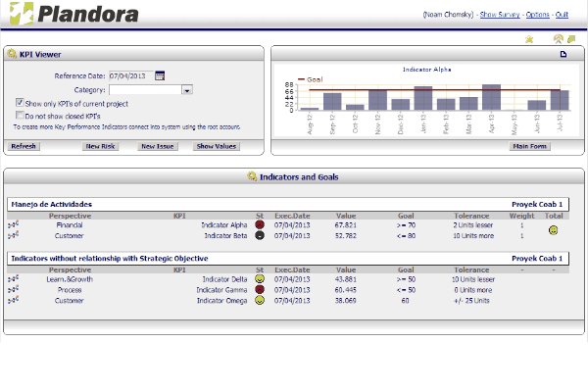The width and height of the screenshot is (588, 392).
Task: Toggle Show only KPI's of current project
Action: [21, 103]
